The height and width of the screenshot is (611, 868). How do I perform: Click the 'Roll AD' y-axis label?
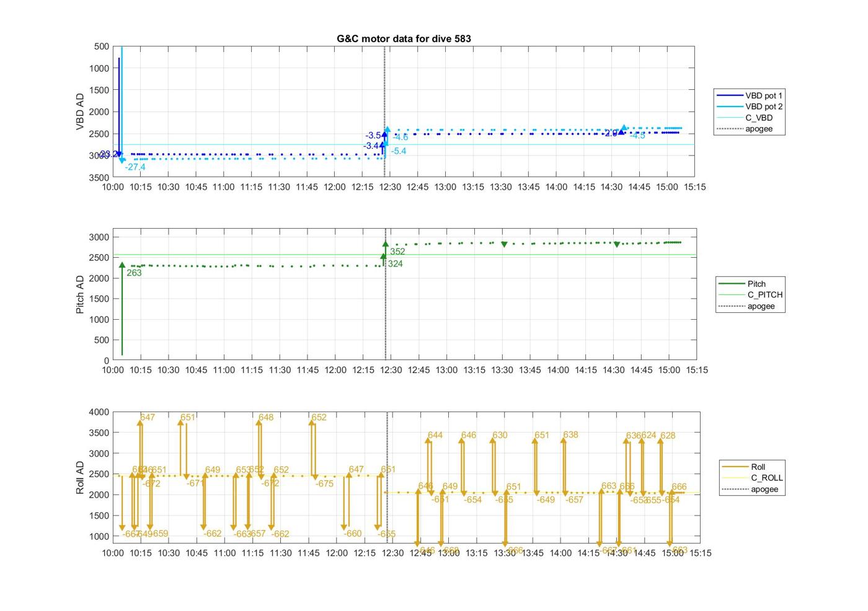(80, 478)
